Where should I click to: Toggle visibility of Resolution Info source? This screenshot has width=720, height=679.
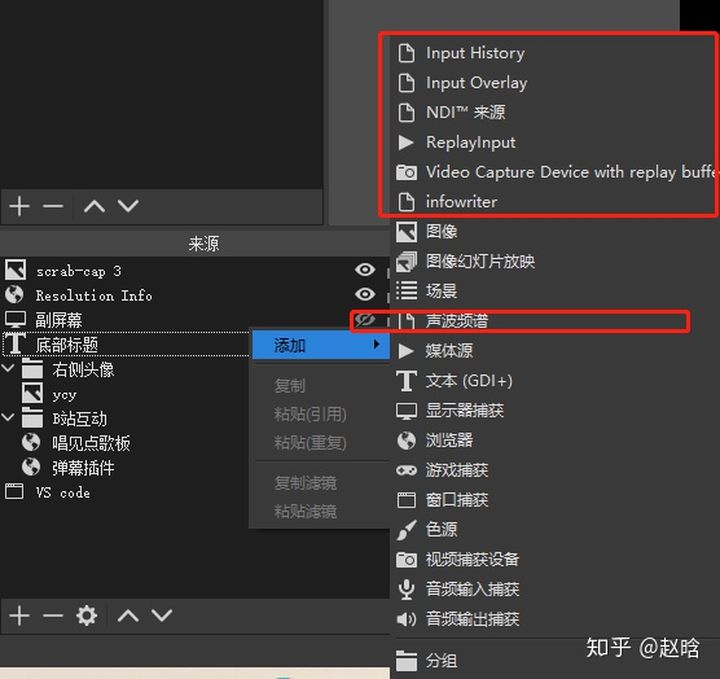pos(365,294)
